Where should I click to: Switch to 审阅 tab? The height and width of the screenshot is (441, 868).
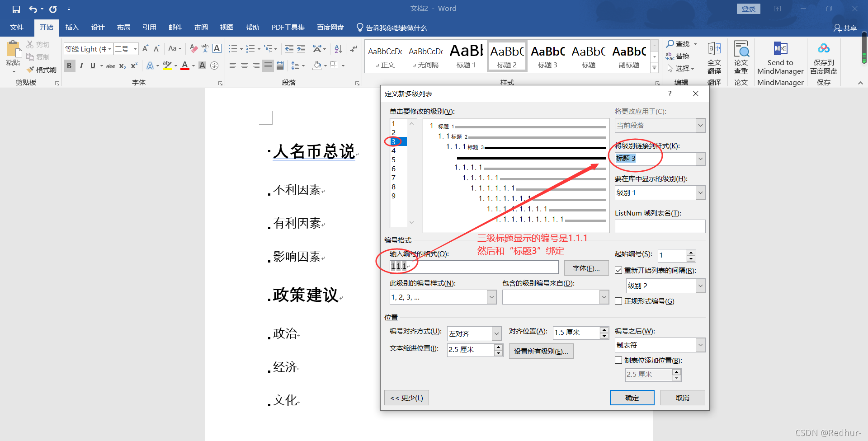tap(201, 28)
